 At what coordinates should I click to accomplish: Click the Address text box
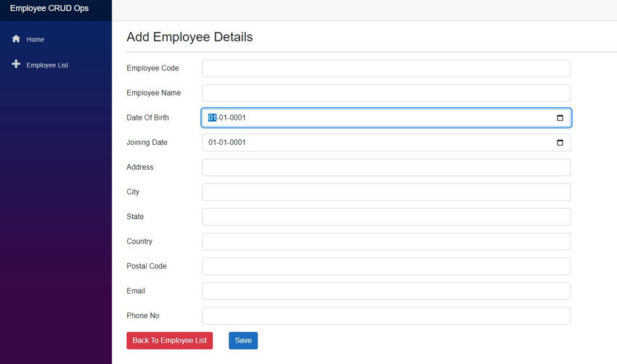pyautogui.click(x=386, y=167)
